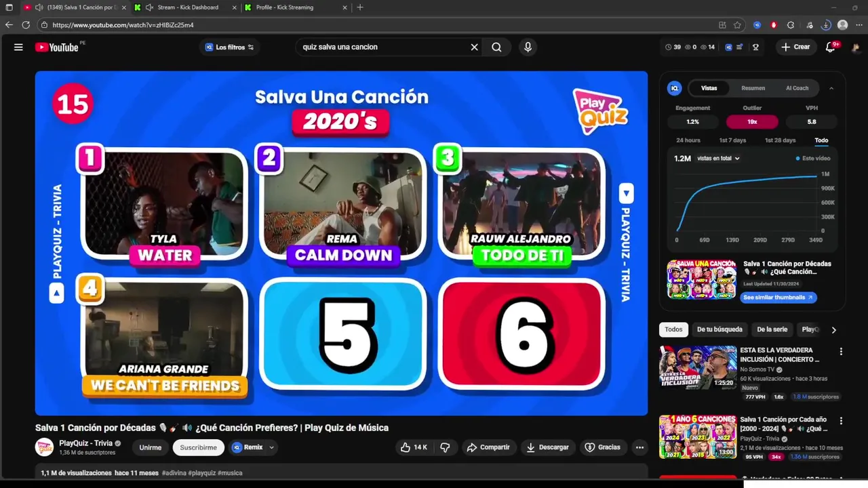
Task: Click the eye counter showing 14
Action: point(709,47)
